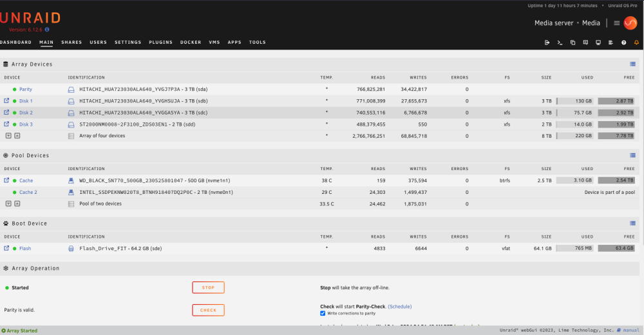
Task: Open the Apps tab
Action: coord(234,43)
